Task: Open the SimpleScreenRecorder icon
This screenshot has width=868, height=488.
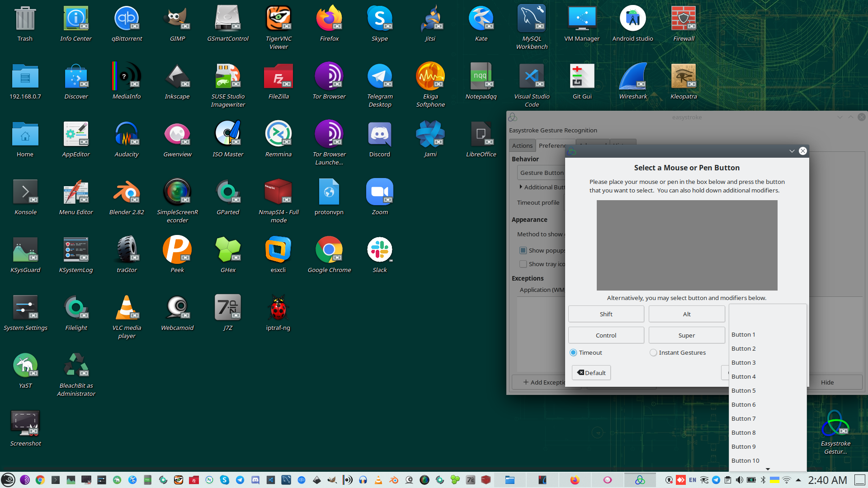Action: click(177, 192)
